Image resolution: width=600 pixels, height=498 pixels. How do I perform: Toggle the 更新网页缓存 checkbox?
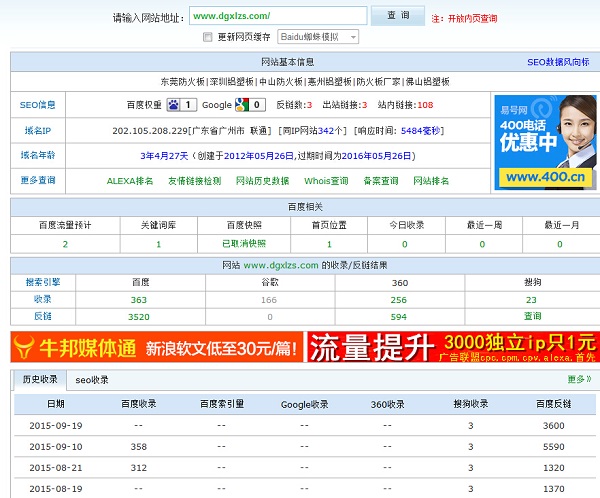(207, 37)
